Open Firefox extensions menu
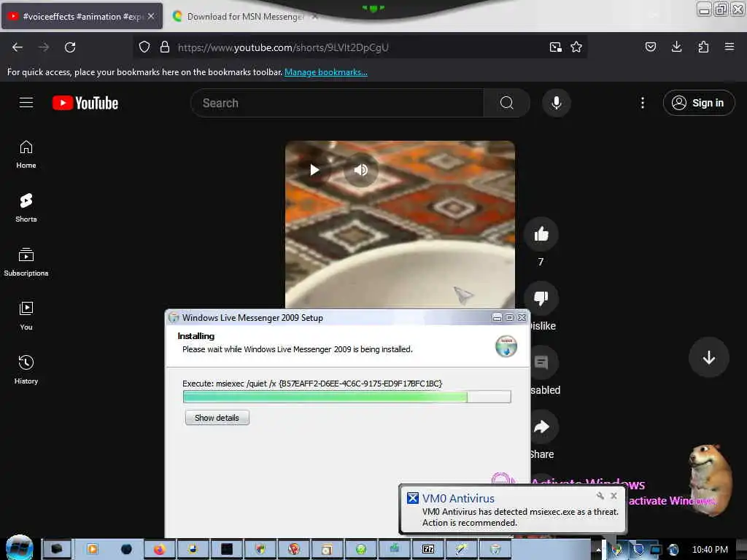The image size is (747, 560). click(703, 47)
